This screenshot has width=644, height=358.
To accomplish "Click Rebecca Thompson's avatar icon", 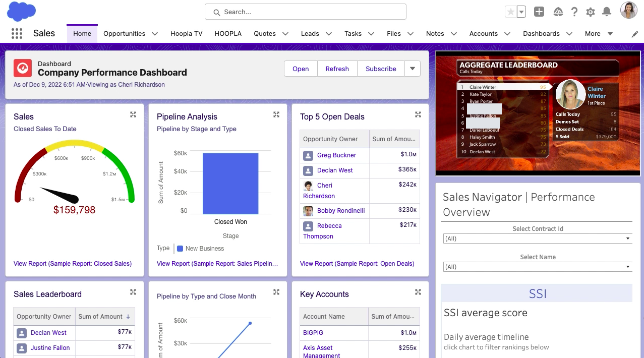I will pyautogui.click(x=308, y=226).
